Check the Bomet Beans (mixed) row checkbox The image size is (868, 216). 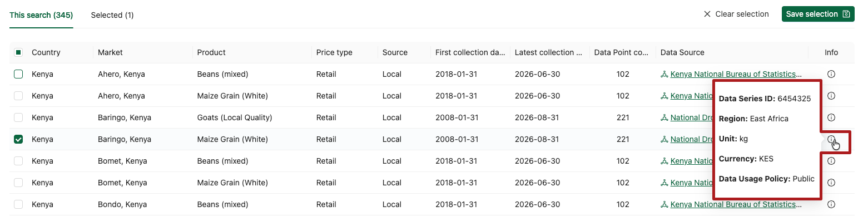click(18, 161)
